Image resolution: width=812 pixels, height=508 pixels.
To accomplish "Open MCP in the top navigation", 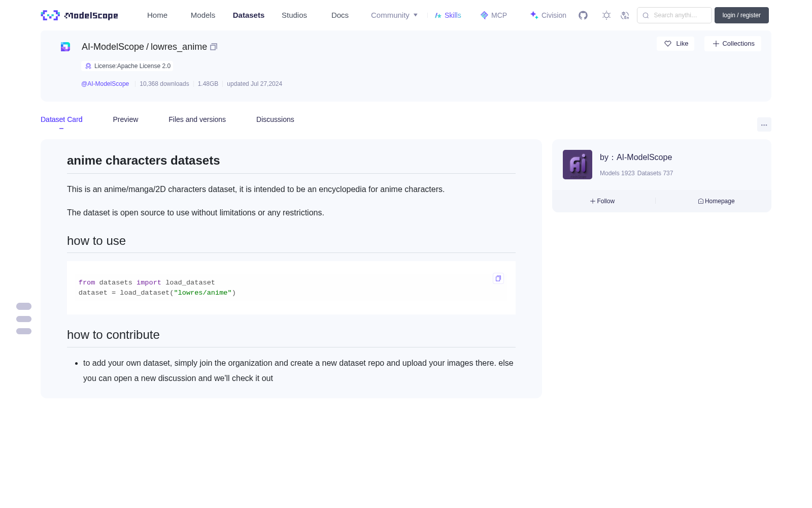I will [494, 15].
